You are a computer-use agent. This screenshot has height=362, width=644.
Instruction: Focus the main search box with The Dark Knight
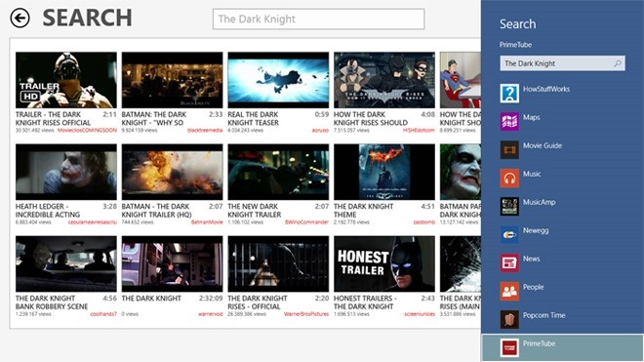click(319, 19)
